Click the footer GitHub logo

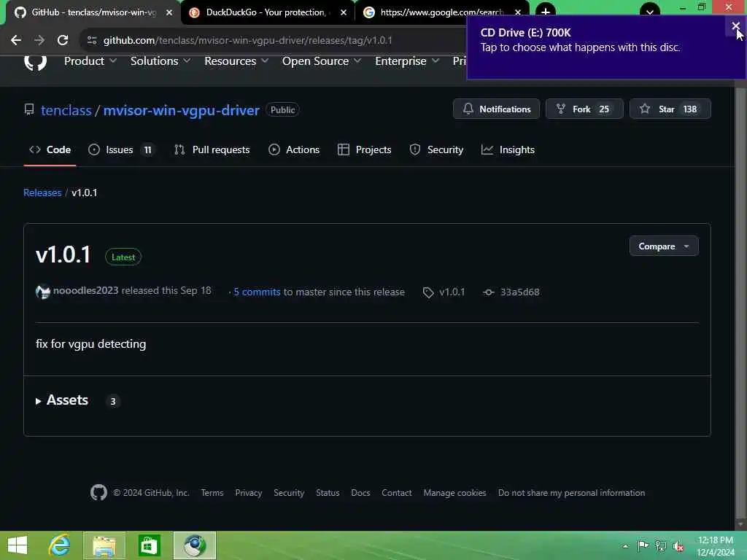[x=98, y=492]
